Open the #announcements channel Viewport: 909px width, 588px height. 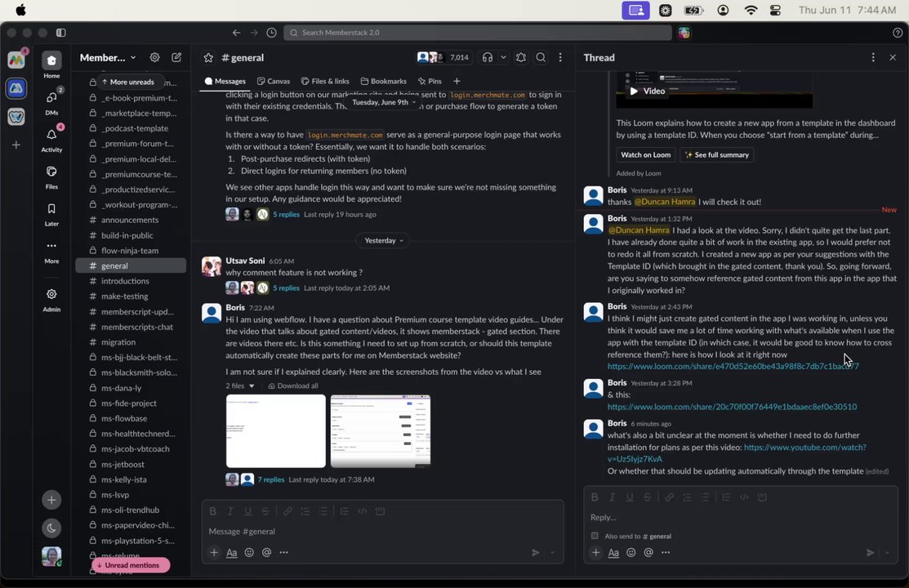[x=131, y=220]
